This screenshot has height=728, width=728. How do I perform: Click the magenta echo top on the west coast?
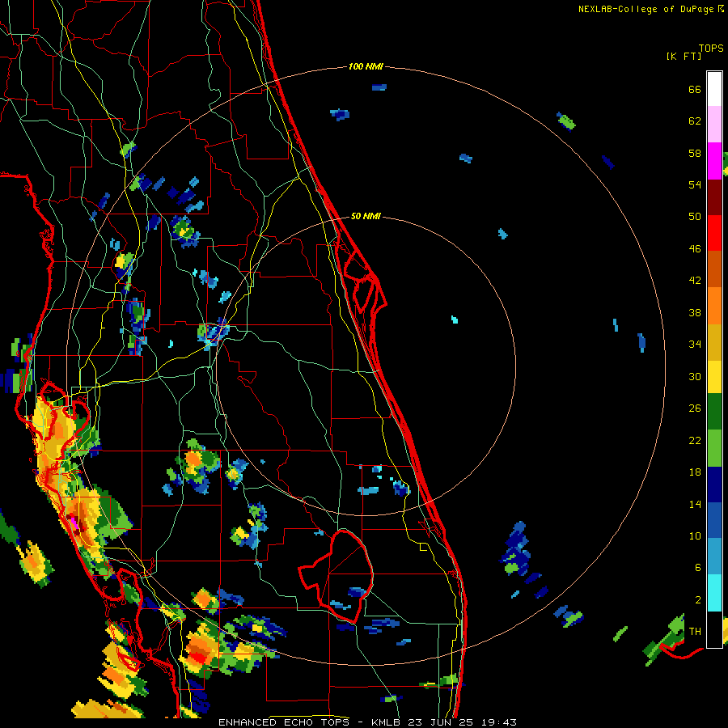click(x=74, y=522)
